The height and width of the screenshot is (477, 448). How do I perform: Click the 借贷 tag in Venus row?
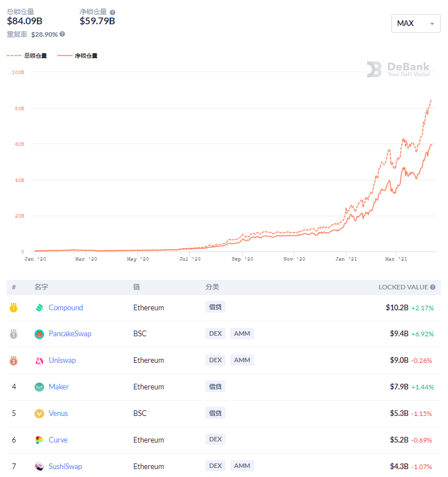click(x=216, y=413)
